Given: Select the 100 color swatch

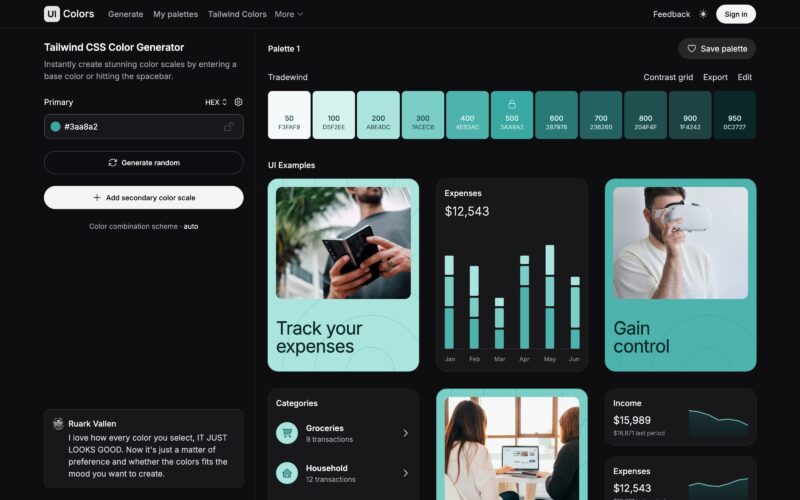Looking at the screenshot, I should coord(334,115).
